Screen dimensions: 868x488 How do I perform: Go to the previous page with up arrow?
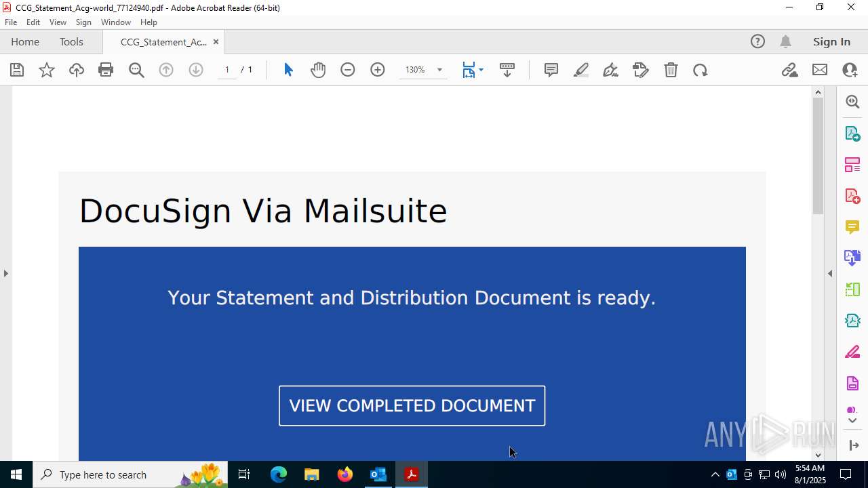point(166,70)
